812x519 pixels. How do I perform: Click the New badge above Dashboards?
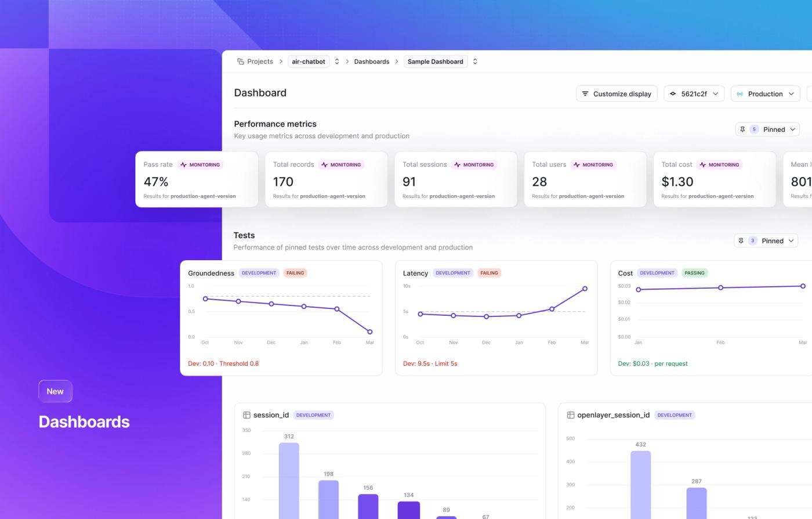coord(55,391)
